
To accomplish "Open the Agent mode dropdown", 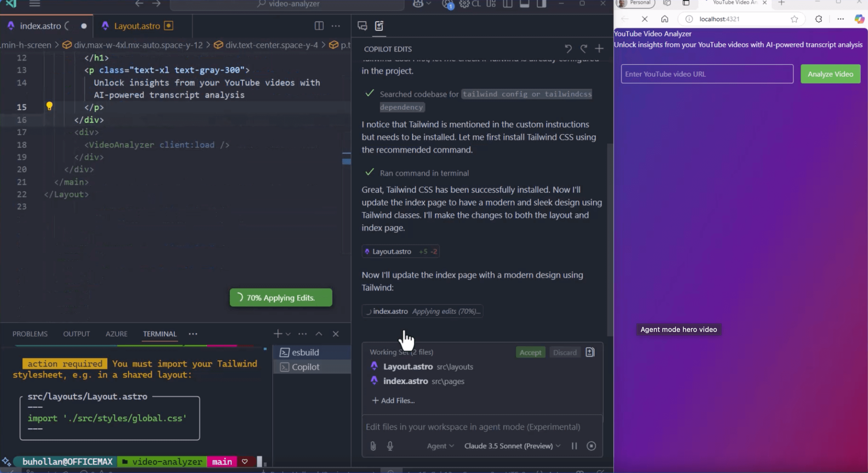I will pos(440,446).
